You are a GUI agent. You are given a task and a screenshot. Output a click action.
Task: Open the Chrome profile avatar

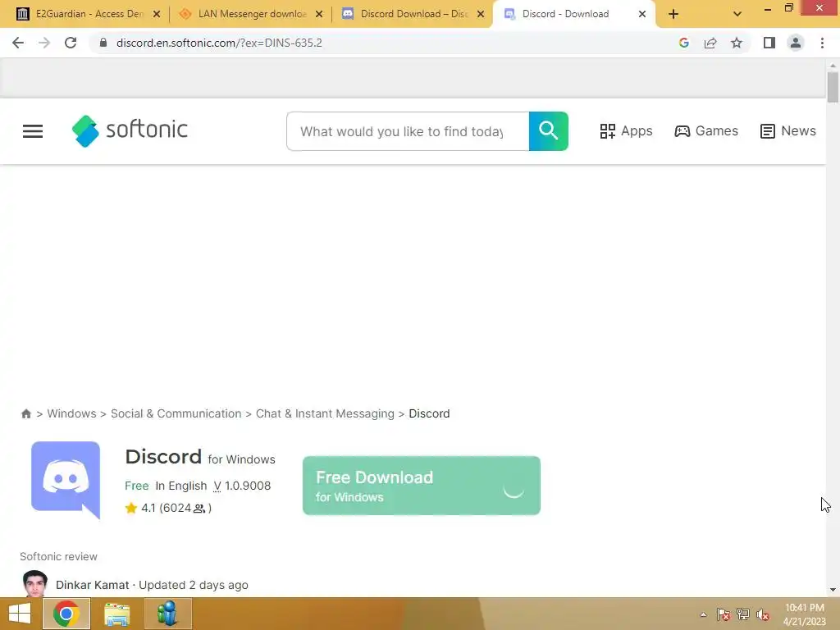point(796,43)
